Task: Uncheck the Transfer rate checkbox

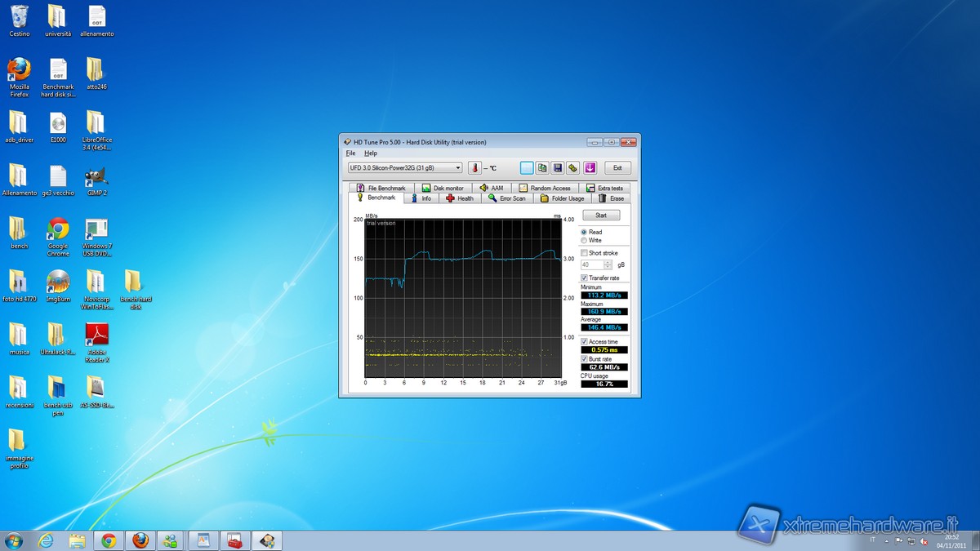Action: [x=585, y=278]
